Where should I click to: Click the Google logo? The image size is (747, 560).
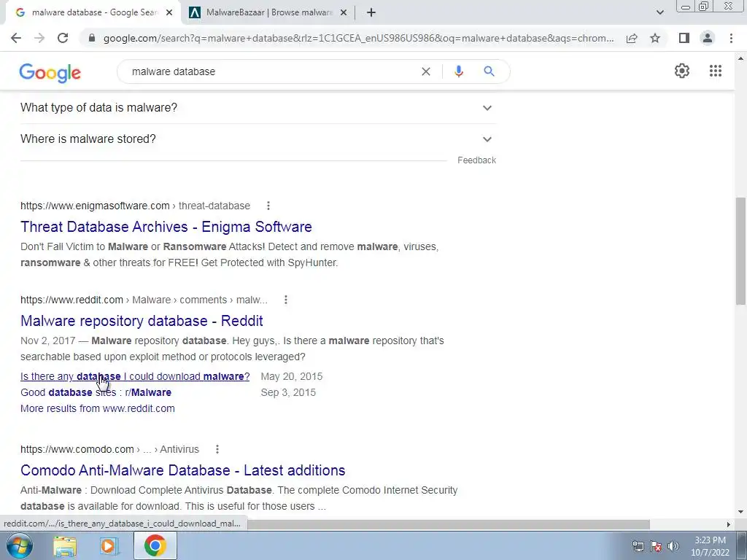(x=50, y=73)
